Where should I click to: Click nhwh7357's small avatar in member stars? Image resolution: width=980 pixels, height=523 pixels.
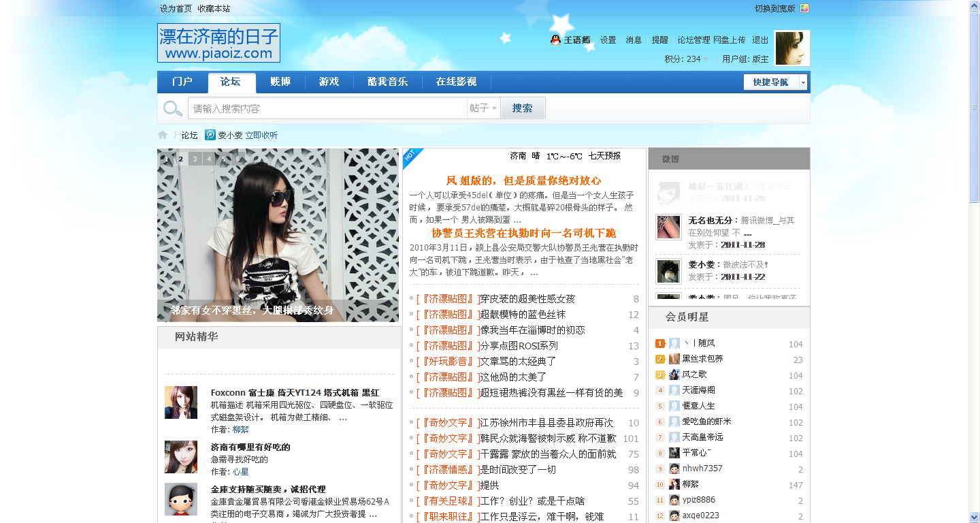pos(674,469)
